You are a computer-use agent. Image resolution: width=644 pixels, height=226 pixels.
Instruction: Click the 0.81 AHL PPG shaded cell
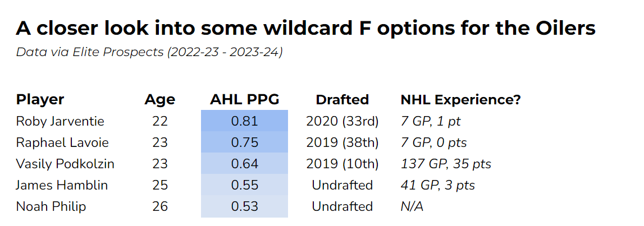pos(244,121)
